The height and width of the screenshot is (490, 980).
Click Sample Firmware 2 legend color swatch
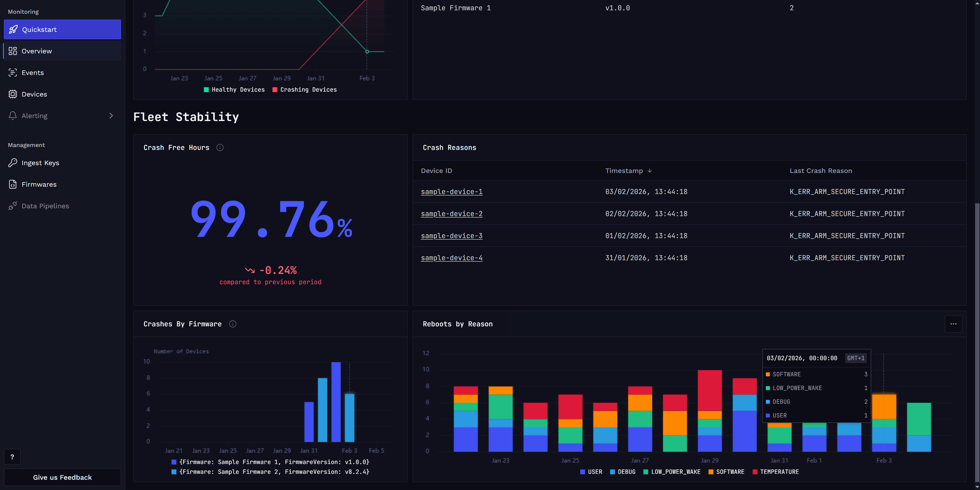coord(174,472)
